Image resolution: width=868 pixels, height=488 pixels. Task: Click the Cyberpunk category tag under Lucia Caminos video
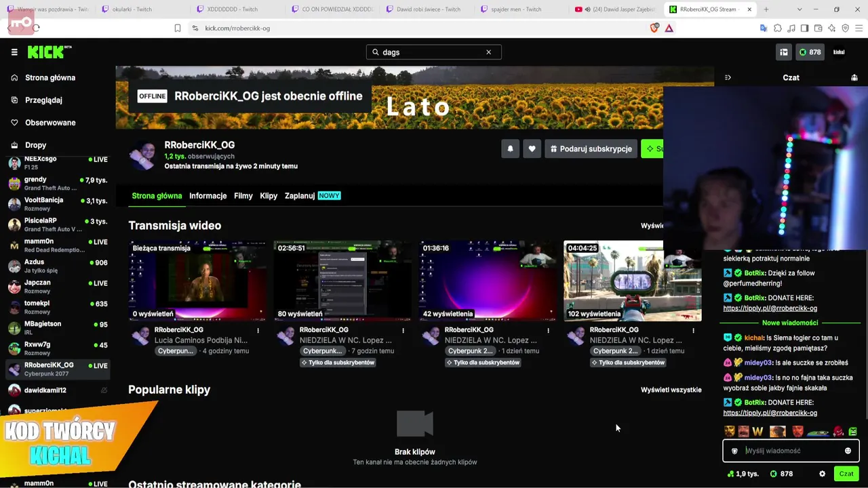[176, 351]
